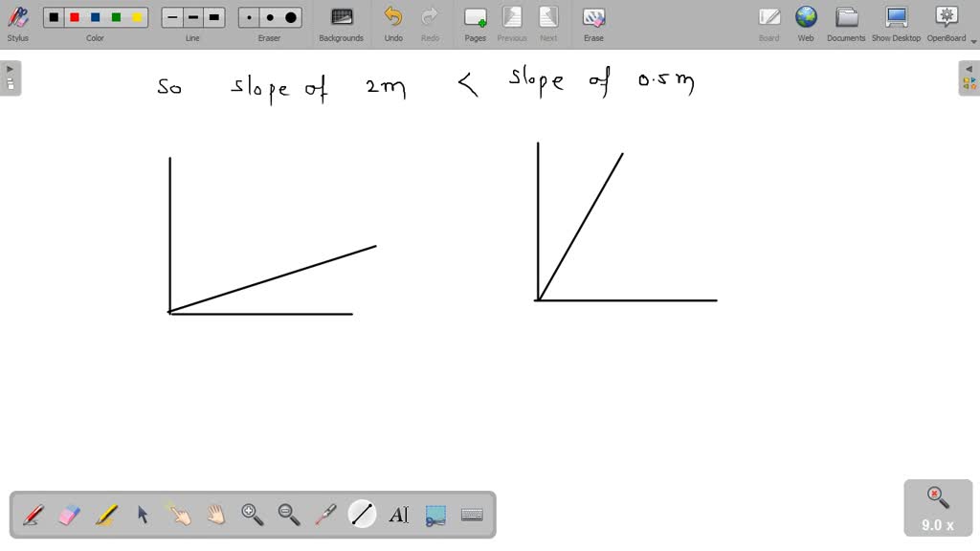Open the Backgrounds selector
Screen dimensions: 980x551
(x=341, y=21)
